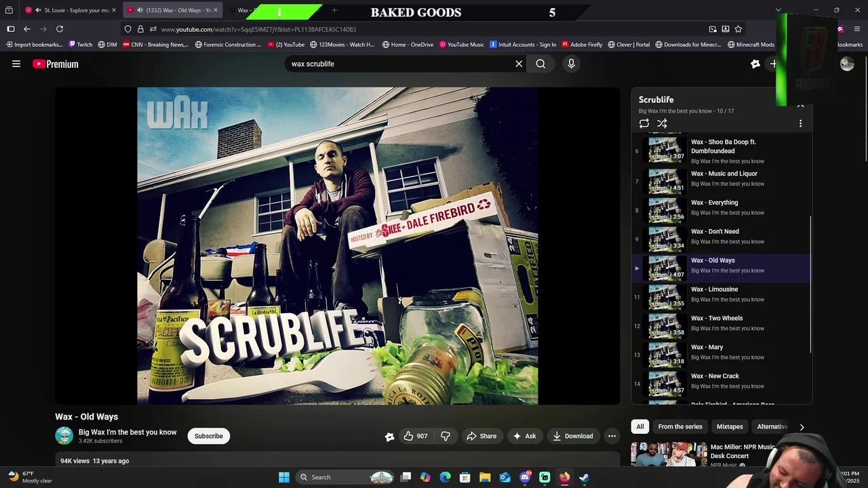The height and width of the screenshot is (488, 868).
Task: Open Scrublife playlist three-dot options menu
Action: 800,123
